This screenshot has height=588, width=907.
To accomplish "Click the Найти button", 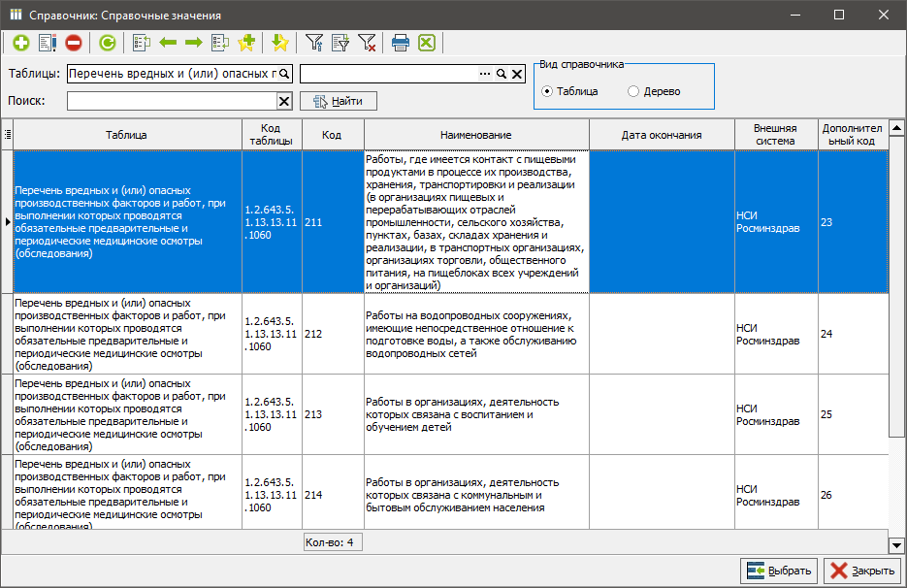I will [339, 101].
